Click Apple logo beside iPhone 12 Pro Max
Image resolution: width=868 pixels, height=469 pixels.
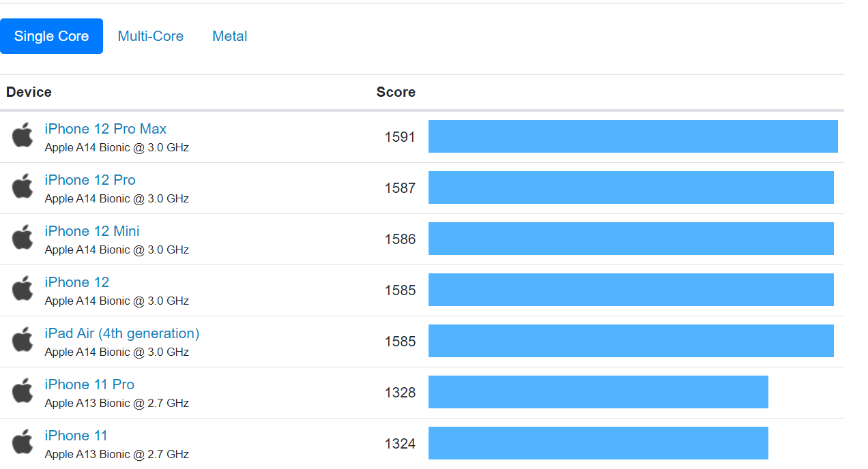click(23, 136)
